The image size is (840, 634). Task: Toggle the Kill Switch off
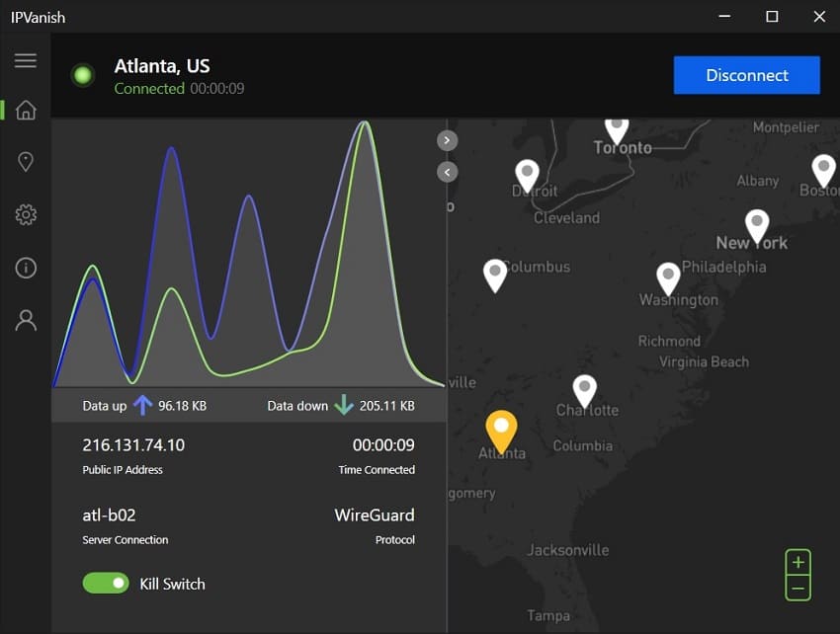click(x=106, y=583)
